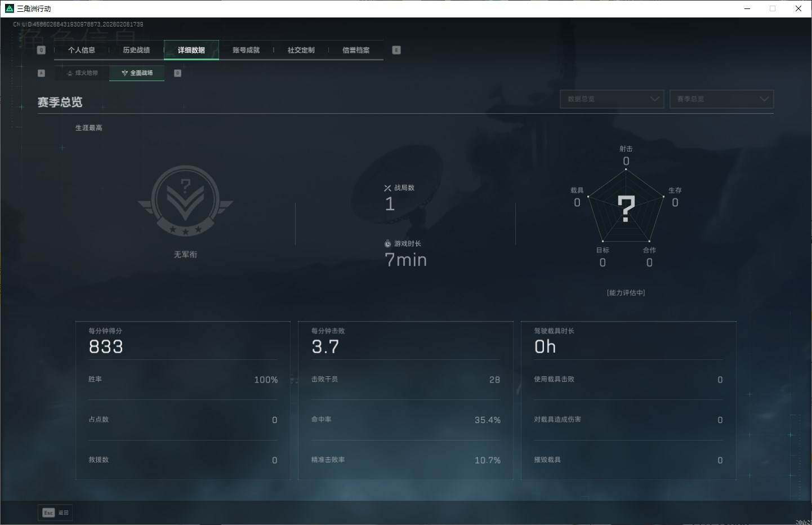Click the 对载具造成伤害 row
Viewport: 812px width, 525px height.
tap(628, 420)
